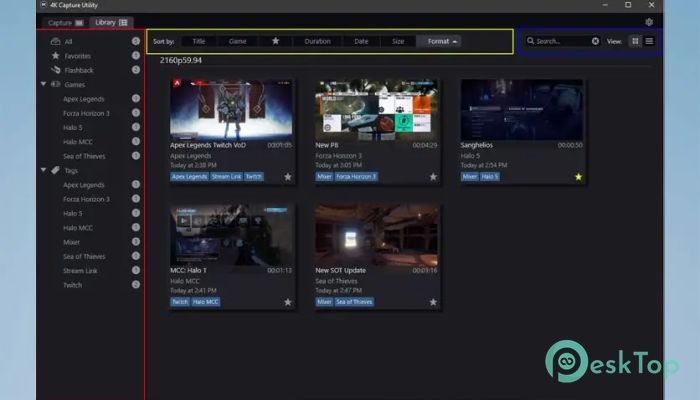Clear the search field

coord(596,41)
